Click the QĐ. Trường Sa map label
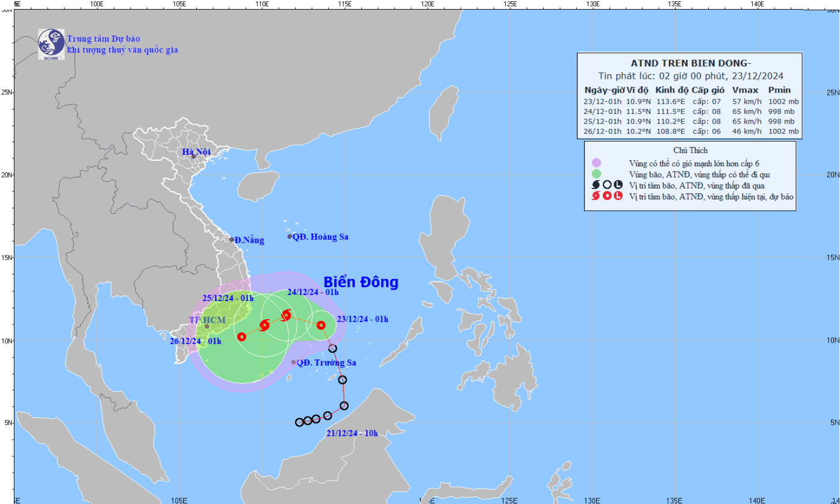This screenshot has width=840, height=504. (x=326, y=362)
